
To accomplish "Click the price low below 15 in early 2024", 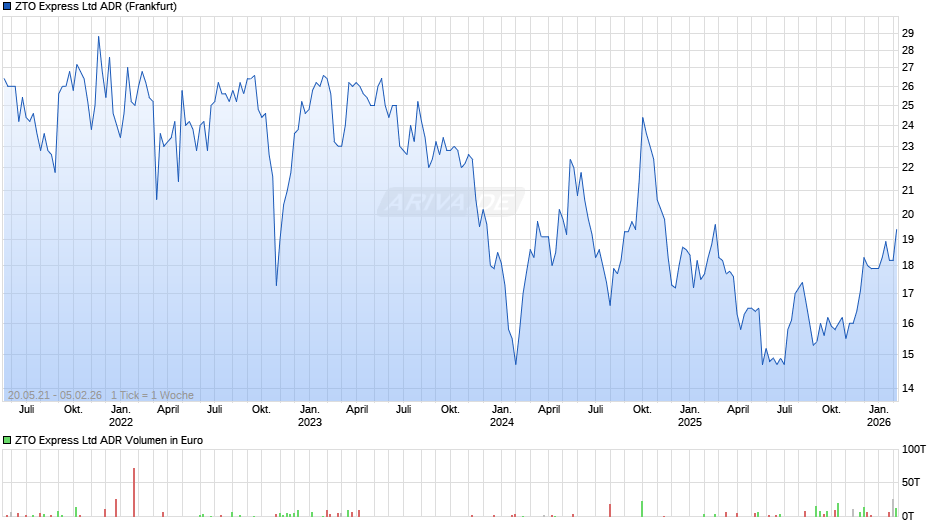I will click(516, 364).
